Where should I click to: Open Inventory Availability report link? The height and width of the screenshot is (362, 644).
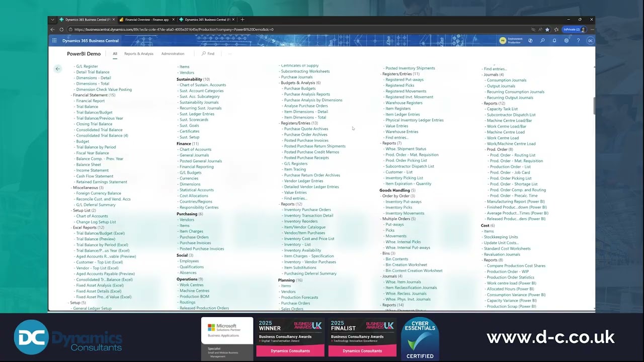[302, 250]
